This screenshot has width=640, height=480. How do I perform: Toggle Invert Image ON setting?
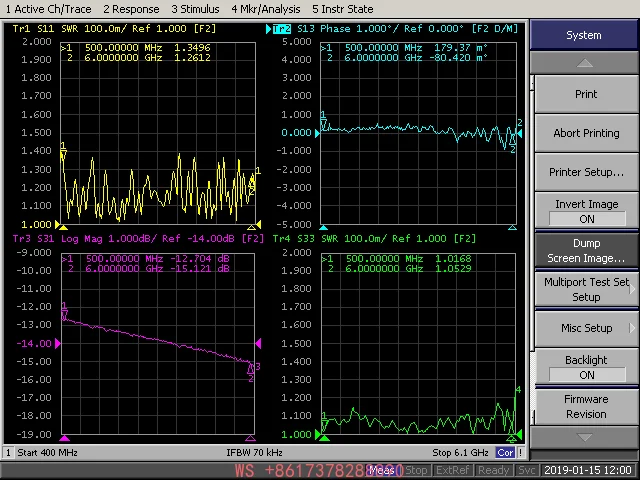click(x=587, y=211)
